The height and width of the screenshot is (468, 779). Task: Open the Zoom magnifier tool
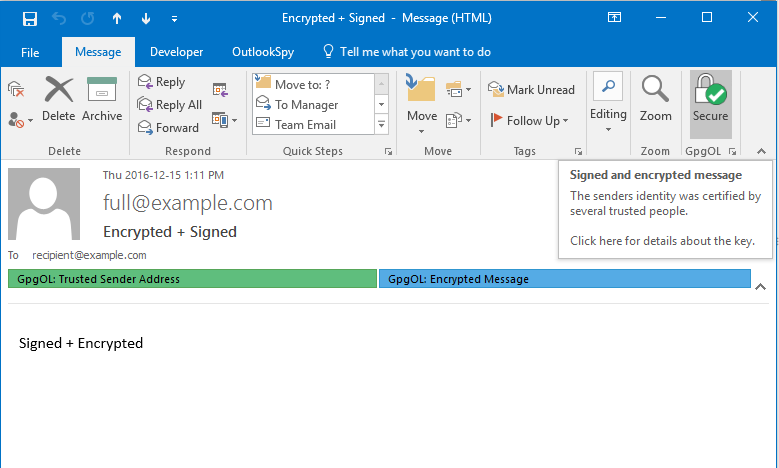(x=655, y=99)
